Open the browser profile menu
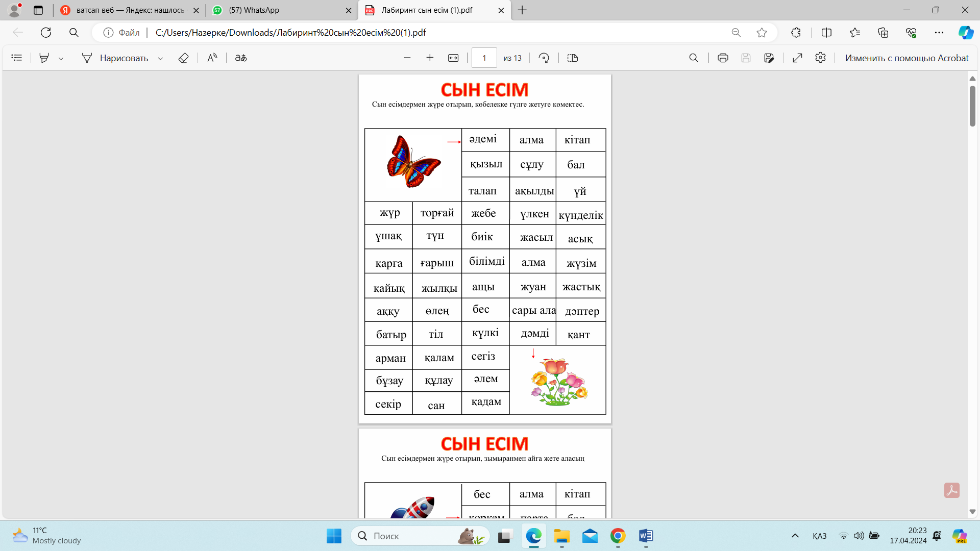Screen dimensions: 980x551 click(x=15, y=9)
